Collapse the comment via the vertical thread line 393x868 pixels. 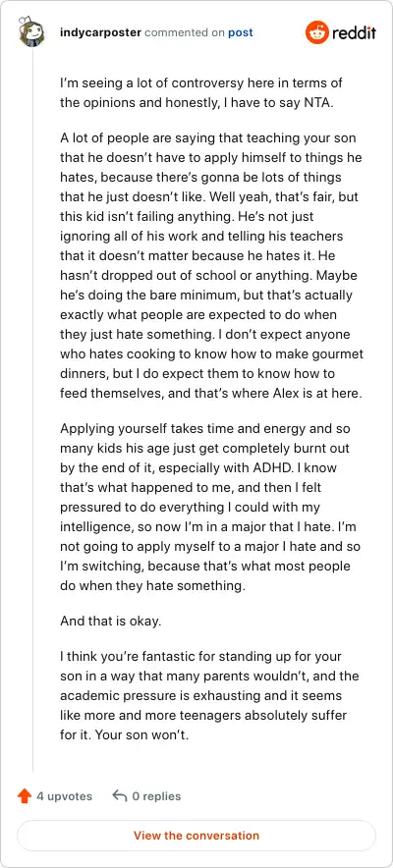[x=32, y=409]
